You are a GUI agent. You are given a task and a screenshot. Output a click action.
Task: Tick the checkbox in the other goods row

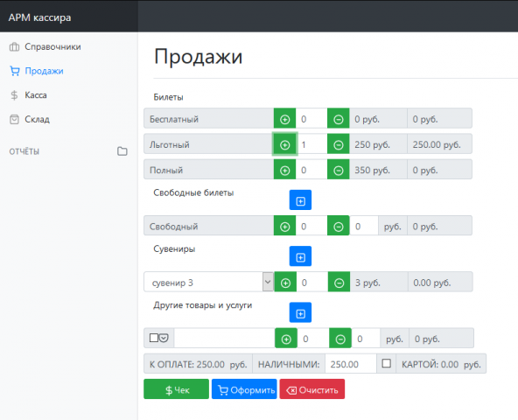[154, 338]
